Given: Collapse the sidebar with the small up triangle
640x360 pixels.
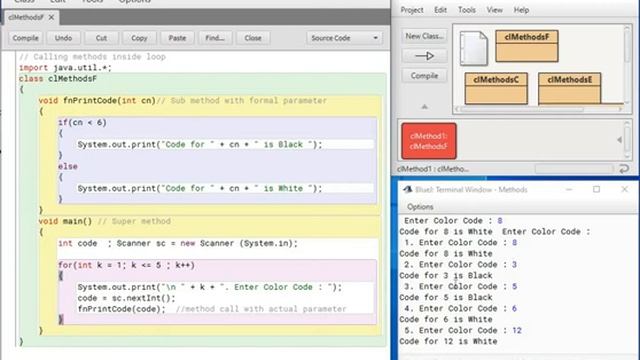Looking at the screenshot, I should 424,107.
